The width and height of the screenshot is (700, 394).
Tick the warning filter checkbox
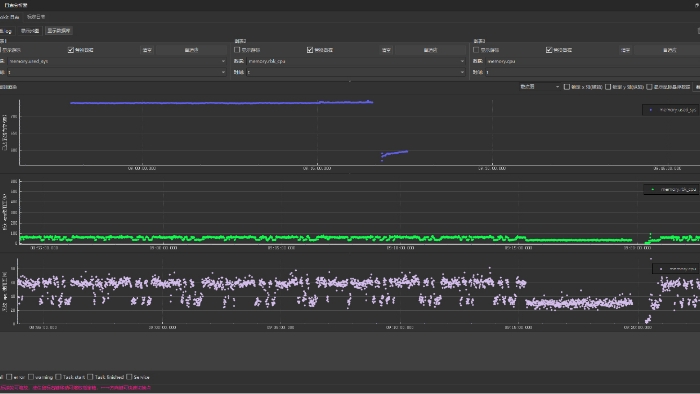(x=31, y=377)
